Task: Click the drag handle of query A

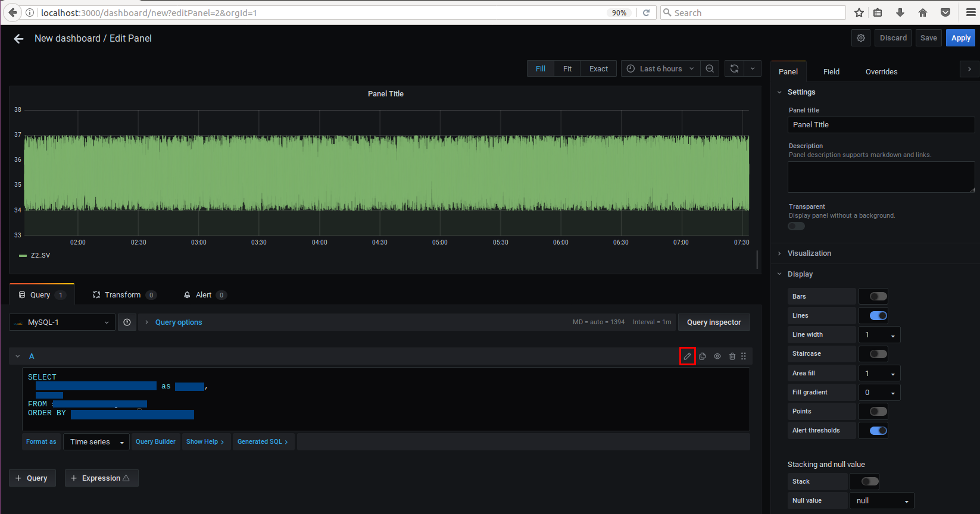Action: (744, 356)
